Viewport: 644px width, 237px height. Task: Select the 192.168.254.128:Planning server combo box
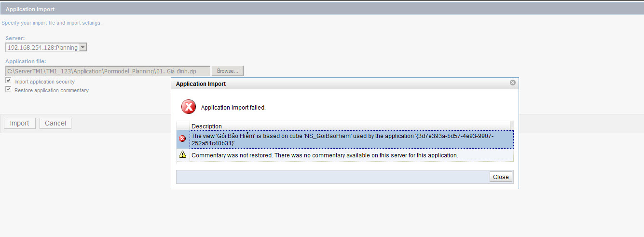coord(42,47)
